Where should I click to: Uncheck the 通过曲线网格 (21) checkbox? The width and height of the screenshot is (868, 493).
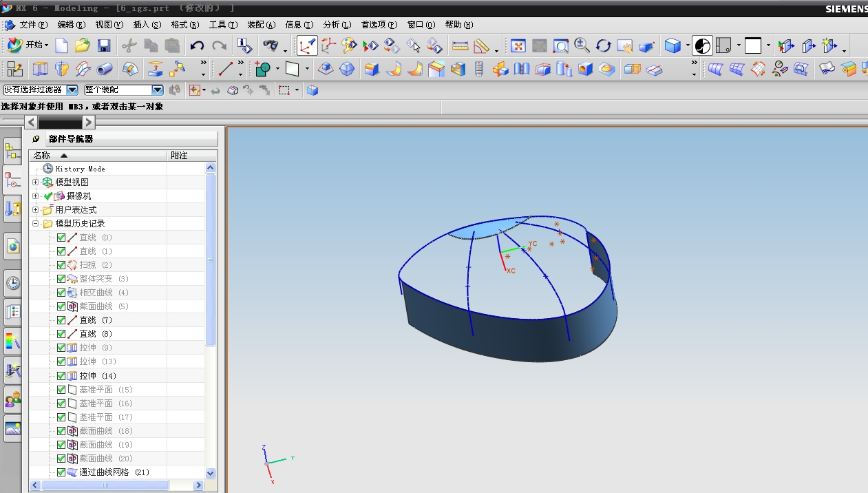pyautogui.click(x=61, y=472)
